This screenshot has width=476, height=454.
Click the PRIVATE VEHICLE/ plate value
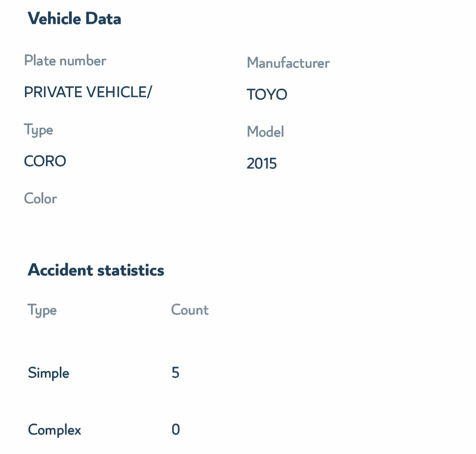[88, 92]
